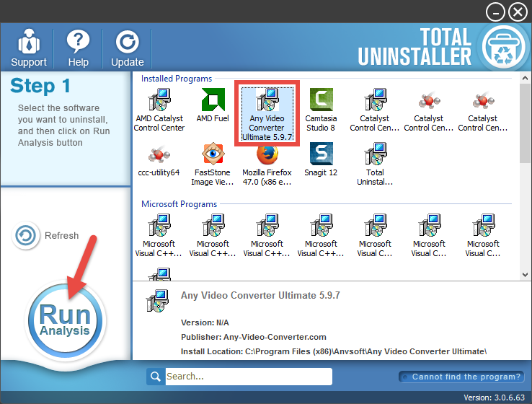This screenshot has width=532, height=404.
Task: Click the Version: 3.0.6.63 status text
Action: (494, 398)
